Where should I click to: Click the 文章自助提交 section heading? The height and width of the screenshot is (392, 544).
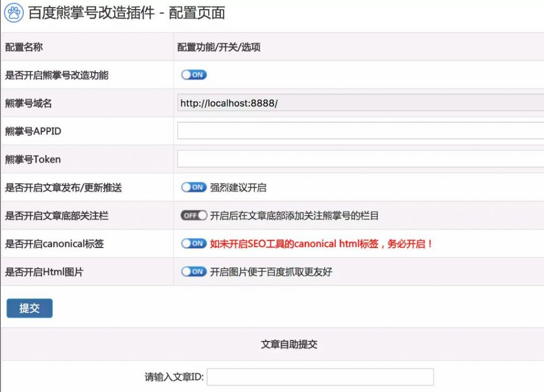click(x=289, y=344)
